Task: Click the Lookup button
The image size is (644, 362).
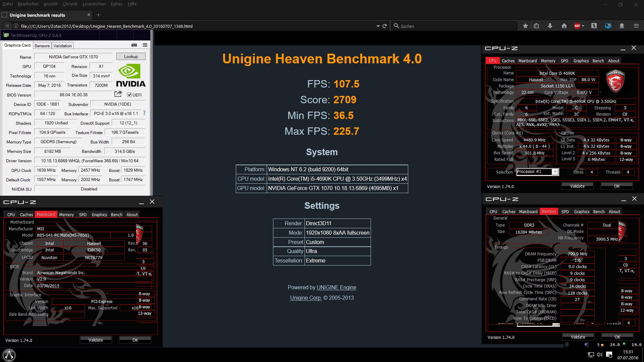Action: pyautogui.click(x=131, y=57)
